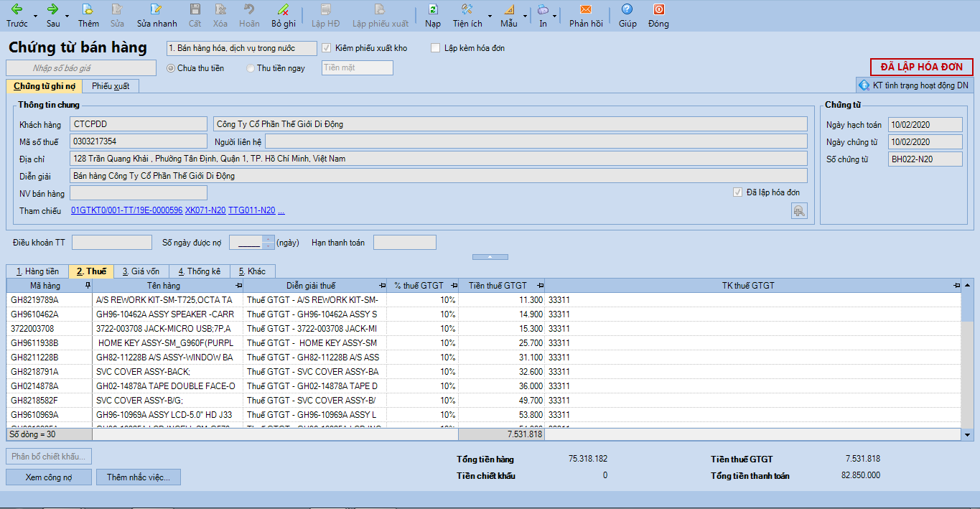Pin the TK thuế GTGT column
The height and width of the screenshot is (509, 980).
point(956,286)
